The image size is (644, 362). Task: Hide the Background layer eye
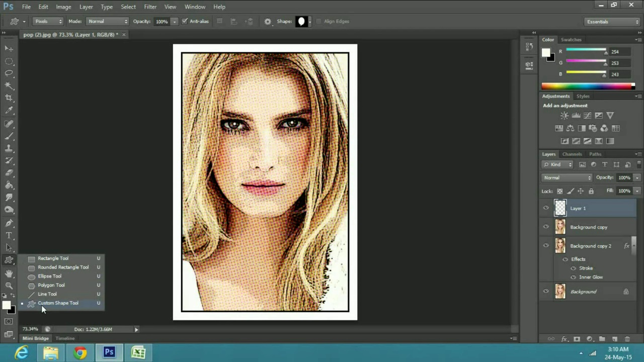(x=546, y=292)
